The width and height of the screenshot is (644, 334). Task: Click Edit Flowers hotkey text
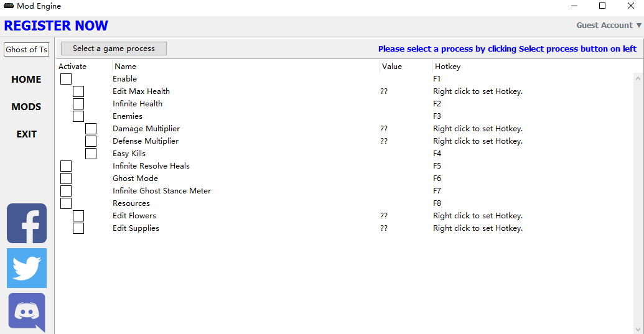478,215
